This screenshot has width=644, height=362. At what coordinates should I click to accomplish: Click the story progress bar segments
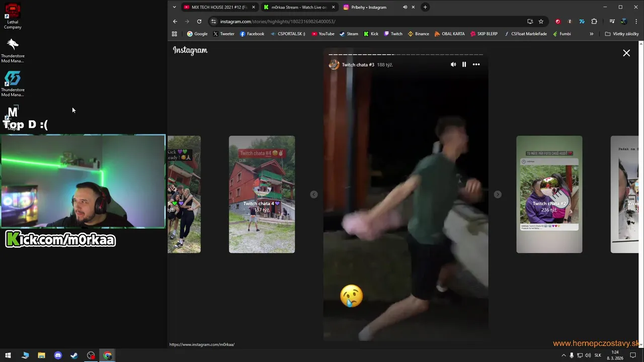(x=406, y=54)
